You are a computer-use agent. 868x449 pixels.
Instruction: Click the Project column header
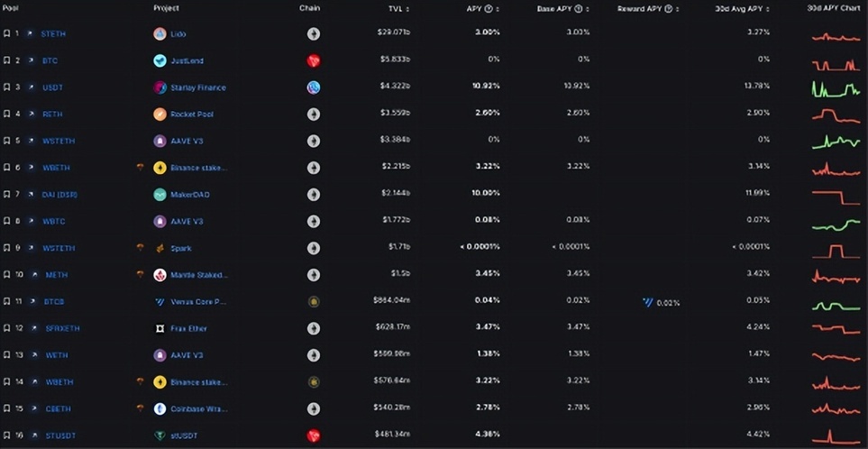pos(166,8)
